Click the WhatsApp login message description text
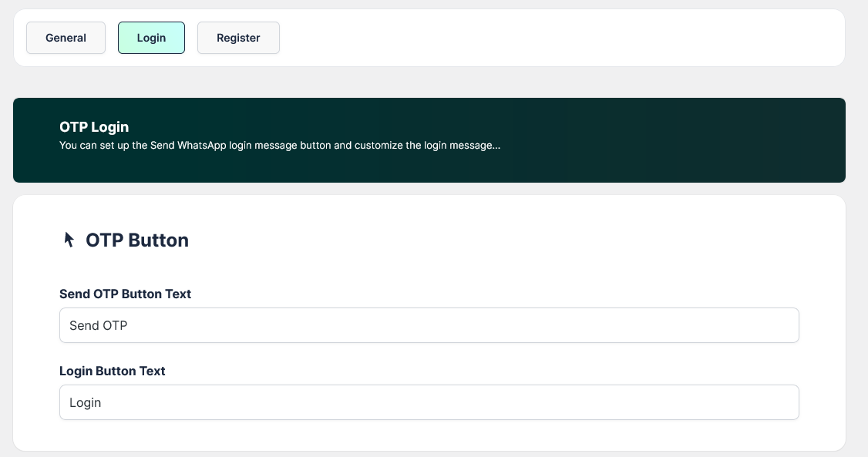This screenshot has height=457, width=868. click(280, 145)
